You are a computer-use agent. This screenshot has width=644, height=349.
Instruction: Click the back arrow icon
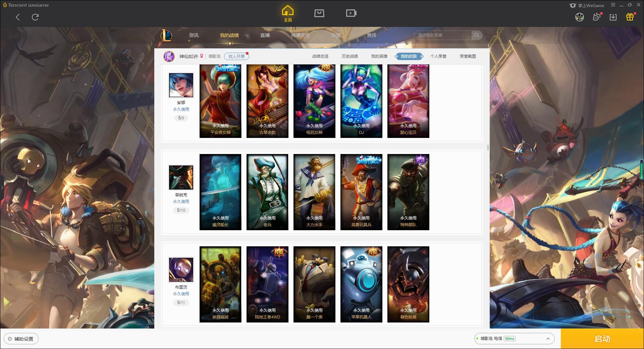click(18, 17)
